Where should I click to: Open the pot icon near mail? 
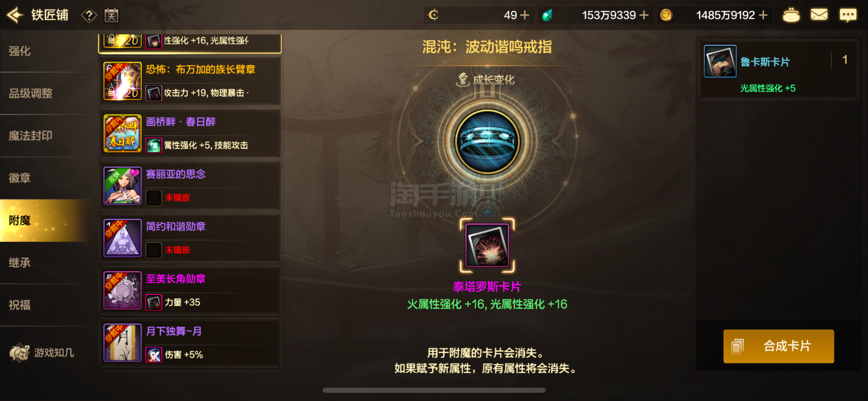pyautogui.click(x=791, y=15)
